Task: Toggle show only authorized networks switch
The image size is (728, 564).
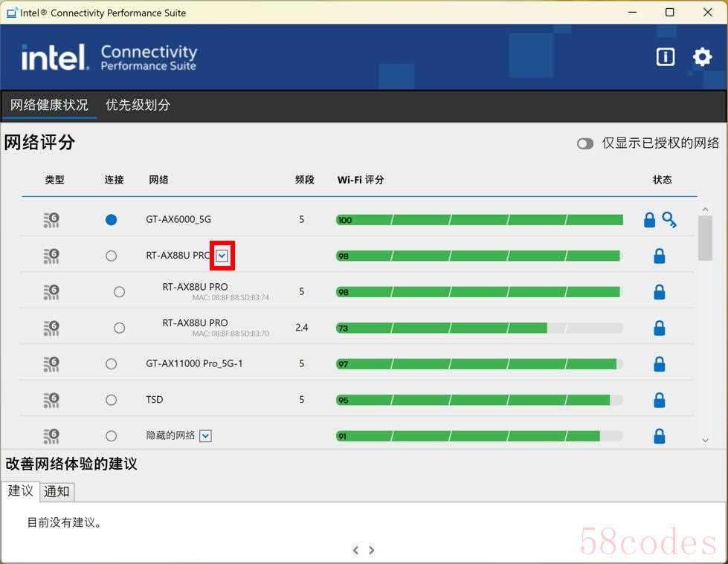Action: coord(585,143)
